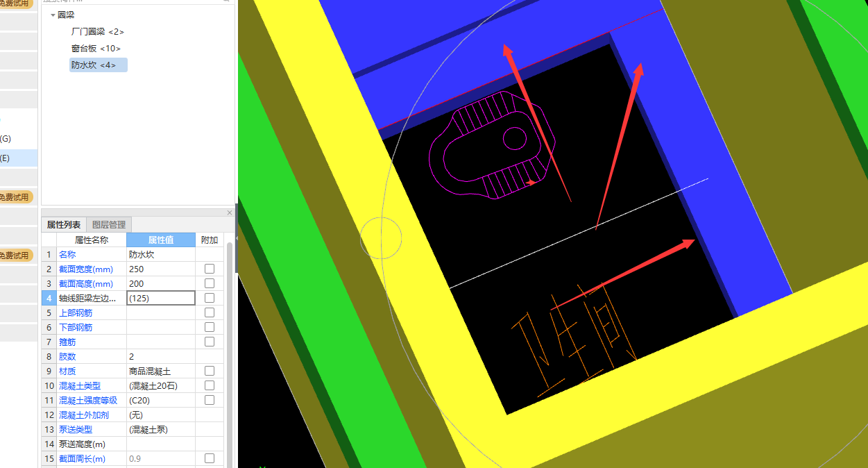
Task: Select 厂门圈梁 <2> in component tree
Action: [98, 32]
